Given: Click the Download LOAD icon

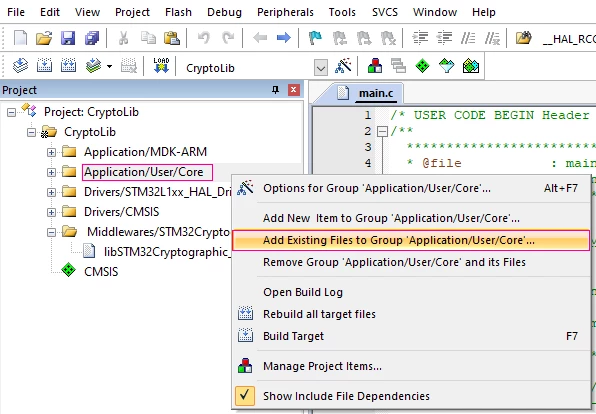Looking at the screenshot, I should click(x=161, y=66).
